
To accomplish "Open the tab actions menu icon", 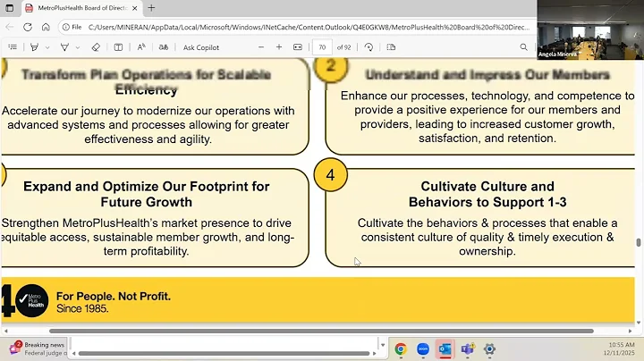I will coord(10,8).
